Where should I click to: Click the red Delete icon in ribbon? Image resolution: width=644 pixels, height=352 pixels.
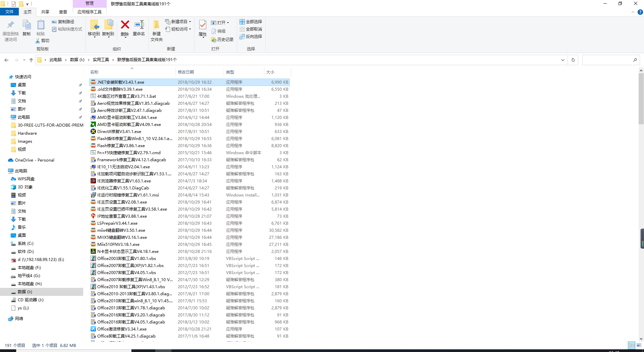pos(125,25)
